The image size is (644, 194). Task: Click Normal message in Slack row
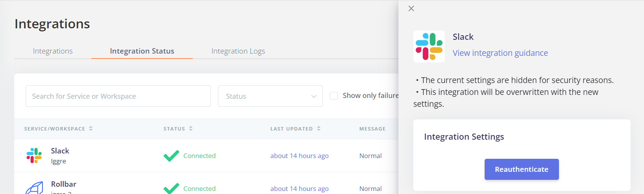(370, 156)
